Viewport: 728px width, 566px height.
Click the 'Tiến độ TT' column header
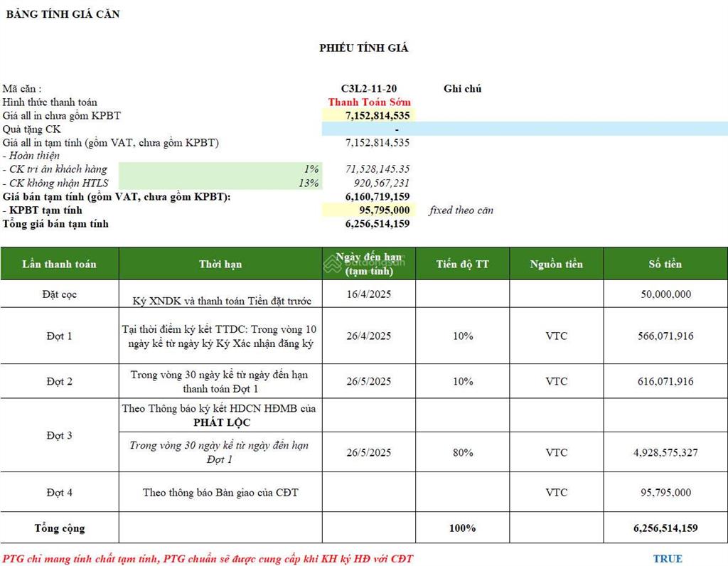(x=462, y=264)
